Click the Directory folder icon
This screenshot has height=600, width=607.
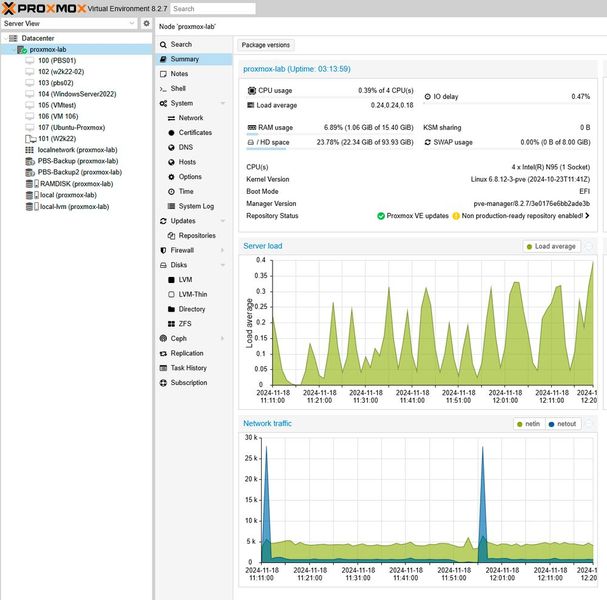pyautogui.click(x=171, y=309)
